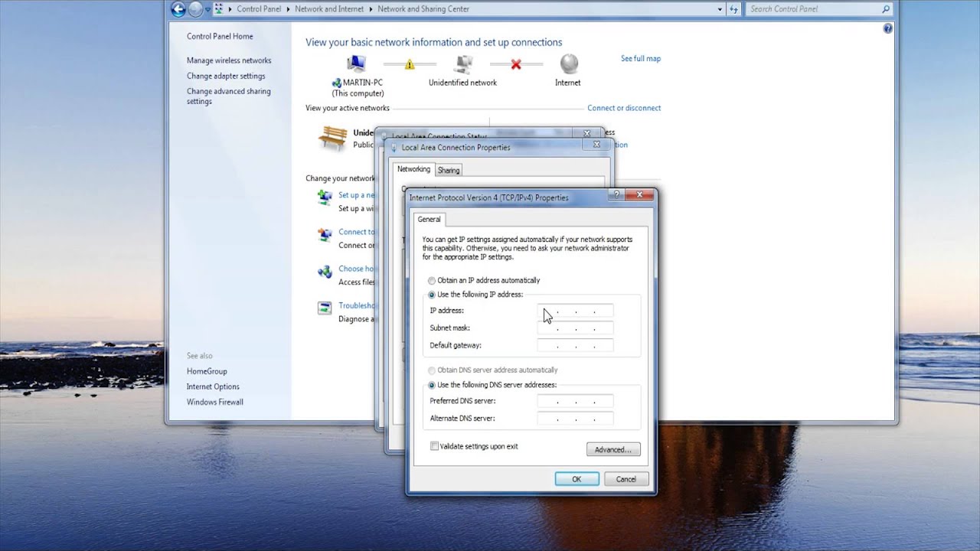Toggle Validate settings upon exit checkbox
The height and width of the screenshot is (551, 980).
(435, 446)
